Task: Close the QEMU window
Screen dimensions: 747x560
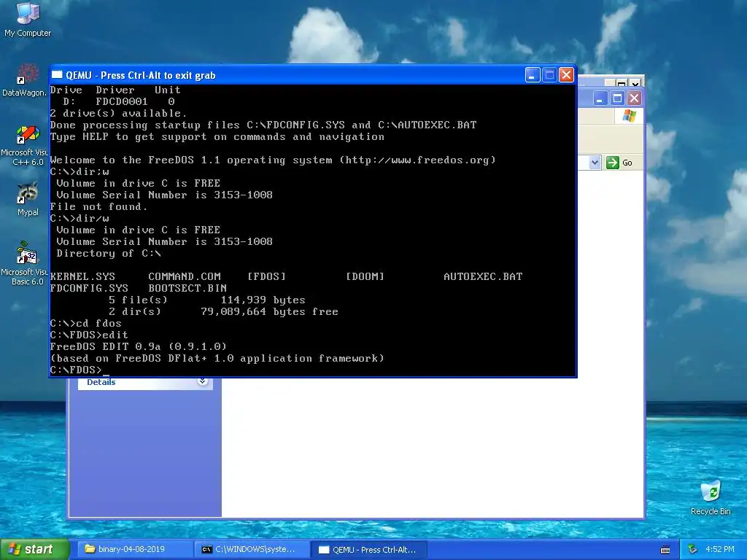Action: 566,75
